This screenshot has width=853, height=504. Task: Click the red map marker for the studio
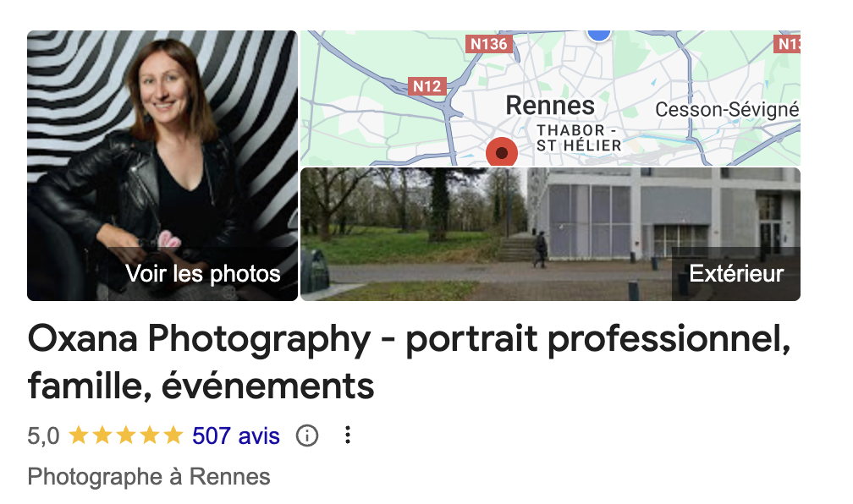(501, 151)
